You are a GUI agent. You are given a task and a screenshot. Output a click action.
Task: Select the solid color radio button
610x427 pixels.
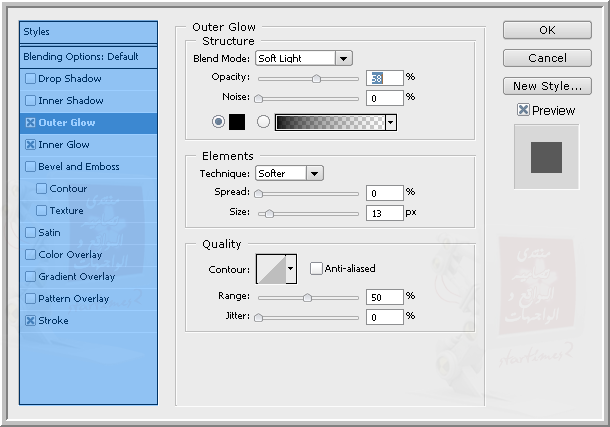[x=219, y=122]
